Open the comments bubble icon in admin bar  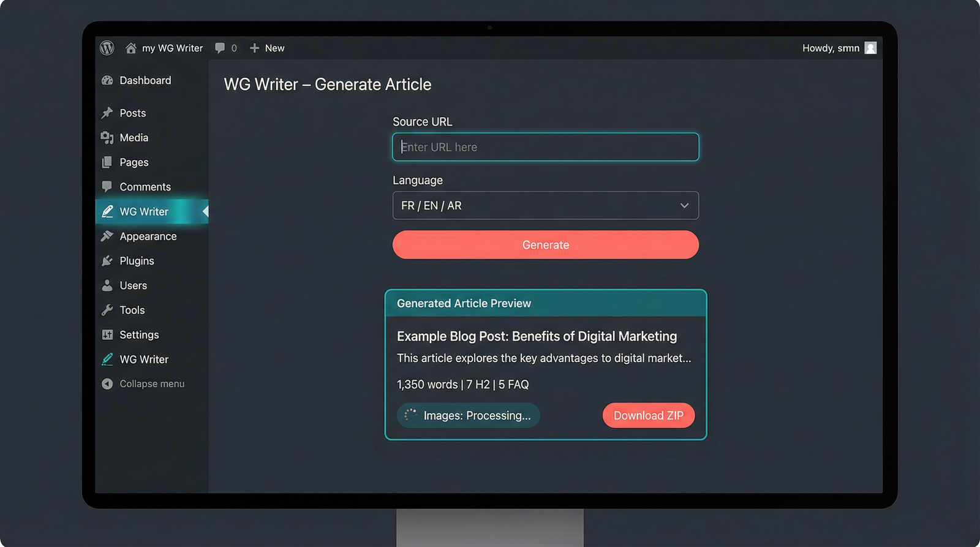(220, 48)
